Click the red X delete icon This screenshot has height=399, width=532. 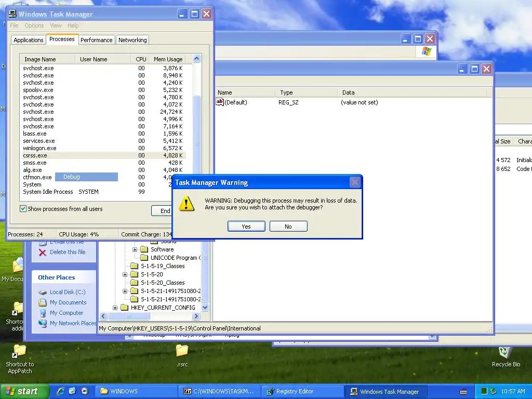coord(43,252)
